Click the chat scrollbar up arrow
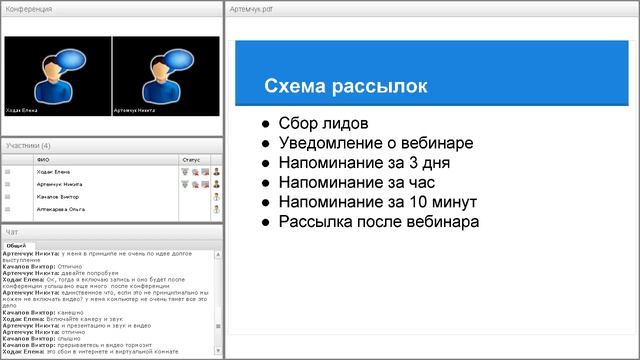Image resolution: width=640 pixels, height=360 pixels. [218, 255]
